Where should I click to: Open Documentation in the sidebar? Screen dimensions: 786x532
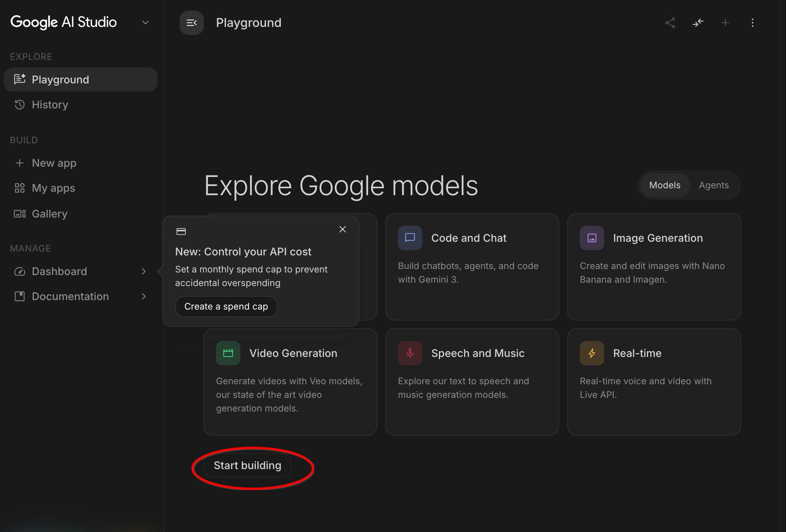pos(81,296)
